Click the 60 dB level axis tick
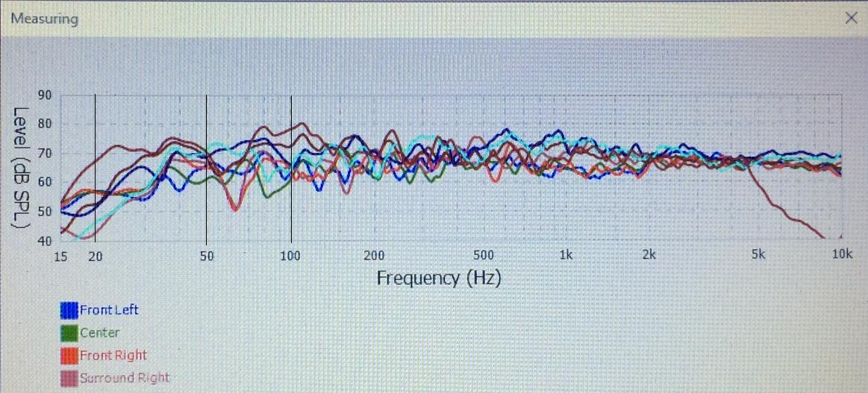Image resolution: width=868 pixels, height=393 pixels. tap(45, 183)
